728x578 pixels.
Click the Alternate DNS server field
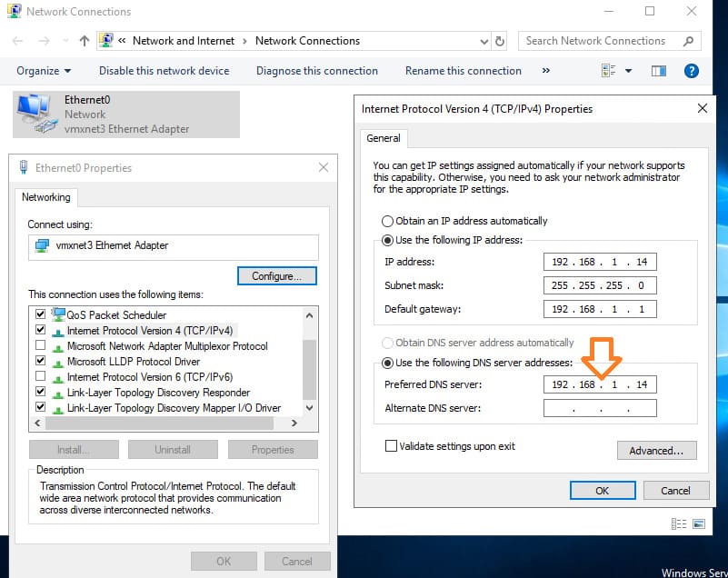point(600,409)
